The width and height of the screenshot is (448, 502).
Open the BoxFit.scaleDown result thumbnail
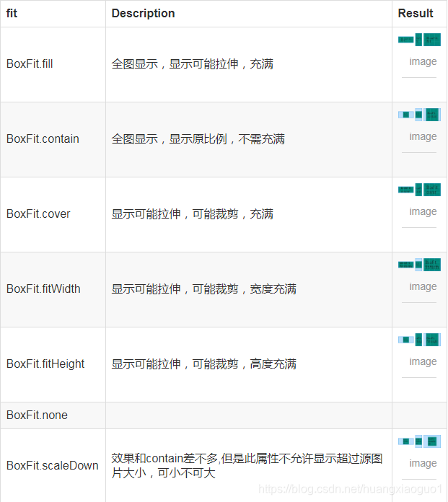(419, 441)
